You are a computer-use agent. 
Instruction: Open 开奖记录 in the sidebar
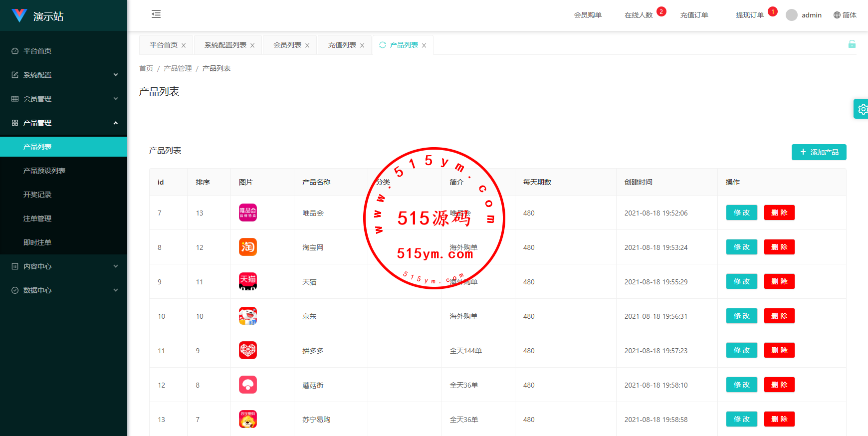(37, 195)
